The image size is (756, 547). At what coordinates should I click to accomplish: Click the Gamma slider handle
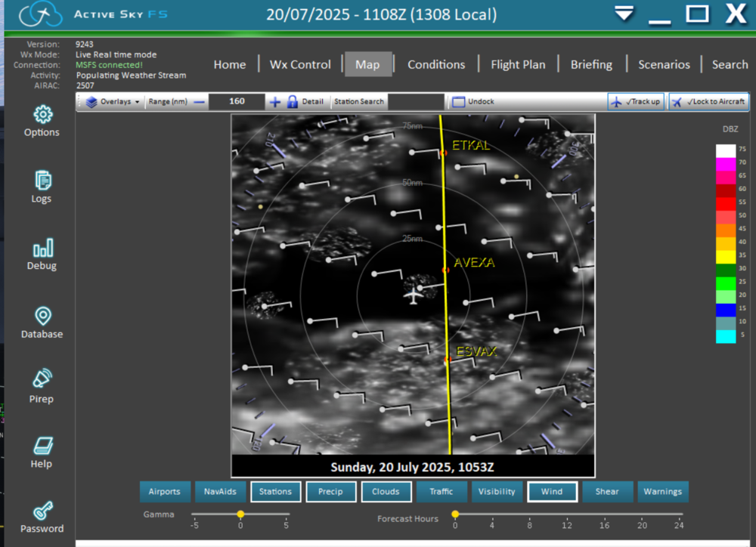tap(240, 514)
